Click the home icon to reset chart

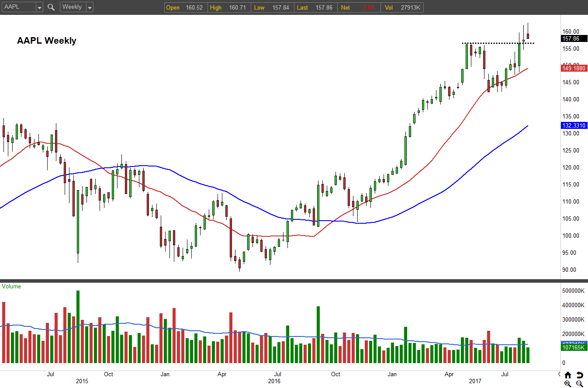567,375
